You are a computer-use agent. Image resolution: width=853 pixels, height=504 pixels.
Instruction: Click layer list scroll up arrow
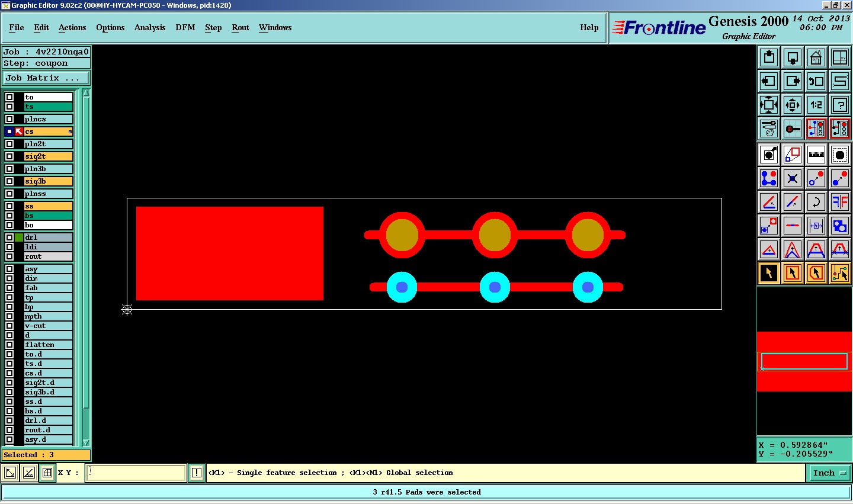click(86, 93)
